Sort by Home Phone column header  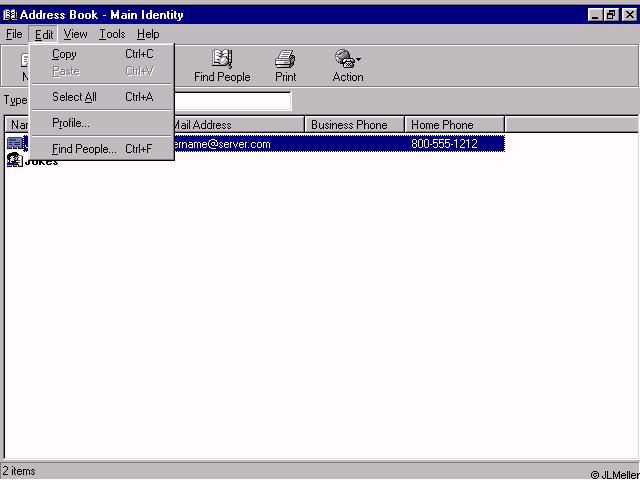[x=454, y=125]
